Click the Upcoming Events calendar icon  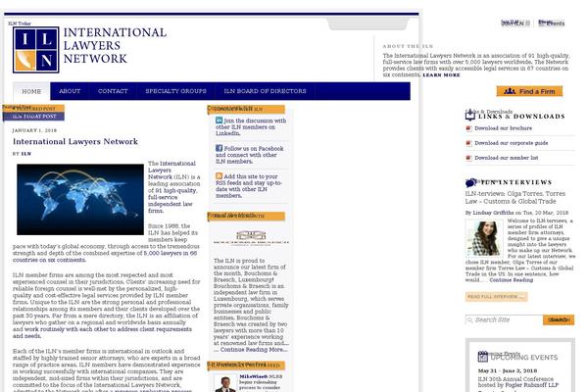pyautogui.click(x=483, y=357)
